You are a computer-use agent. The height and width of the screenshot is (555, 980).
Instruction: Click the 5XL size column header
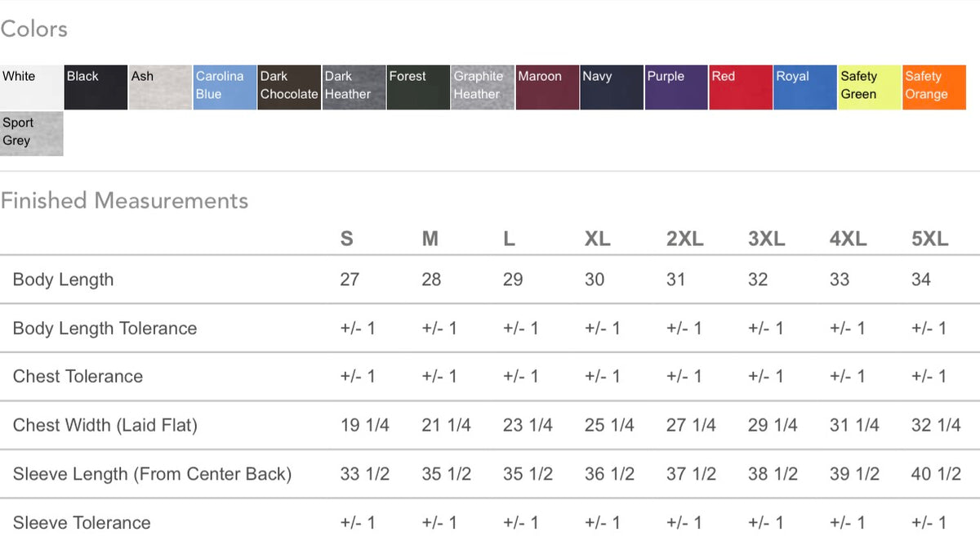[x=930, y=239]
